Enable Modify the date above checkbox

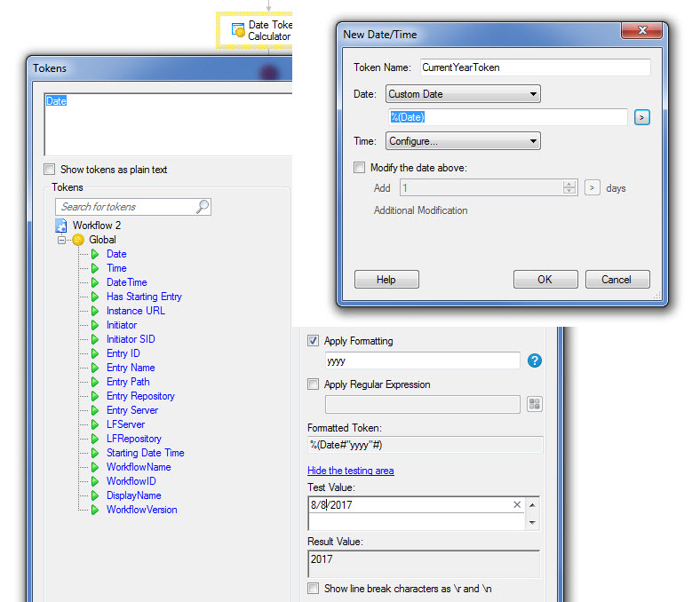tap(360, 167)
